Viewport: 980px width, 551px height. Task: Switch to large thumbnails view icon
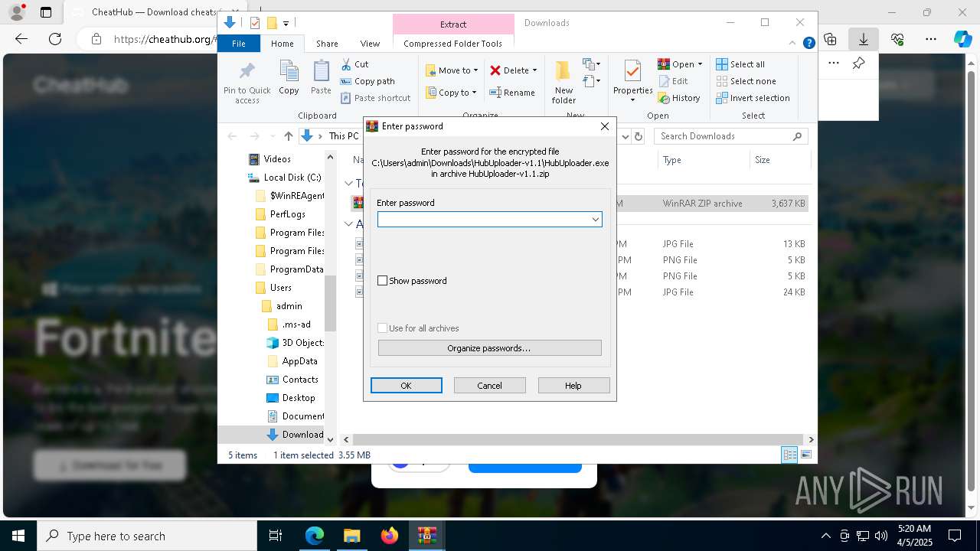pos(805,455)
